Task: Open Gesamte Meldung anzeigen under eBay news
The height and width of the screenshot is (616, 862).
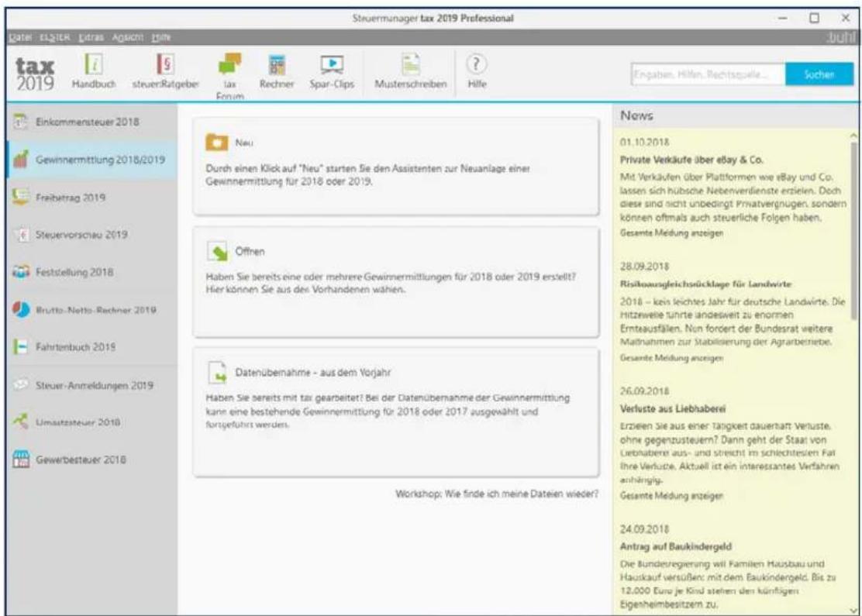Action: click(672, 233)
